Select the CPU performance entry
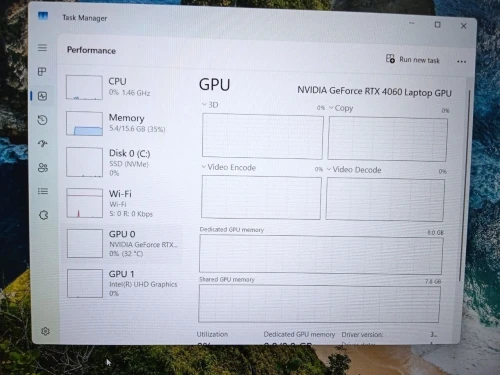Screen dimensions: 500x375 [122, 87]
